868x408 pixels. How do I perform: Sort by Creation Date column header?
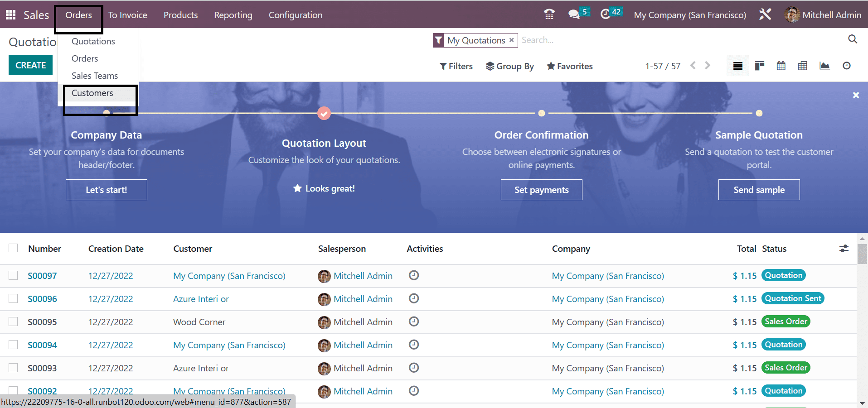tap(116, 249)
